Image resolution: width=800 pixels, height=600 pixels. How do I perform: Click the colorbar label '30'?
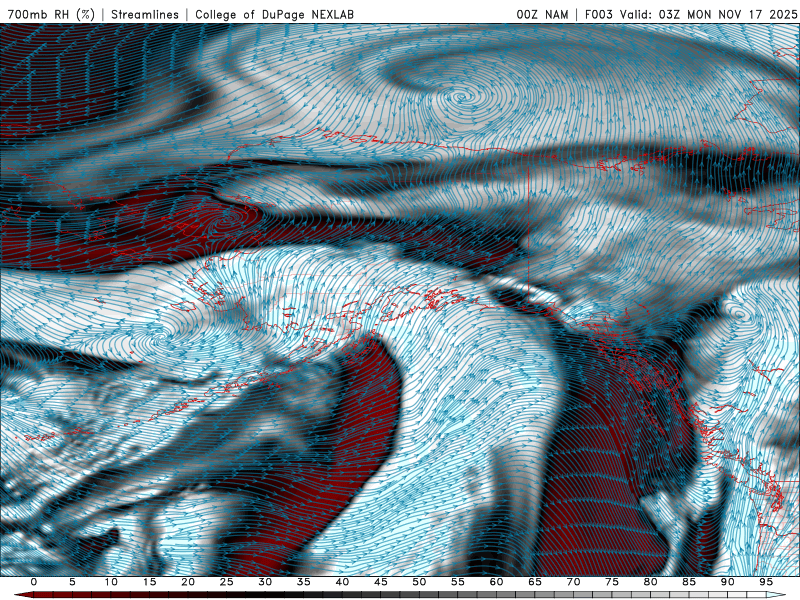265,582
